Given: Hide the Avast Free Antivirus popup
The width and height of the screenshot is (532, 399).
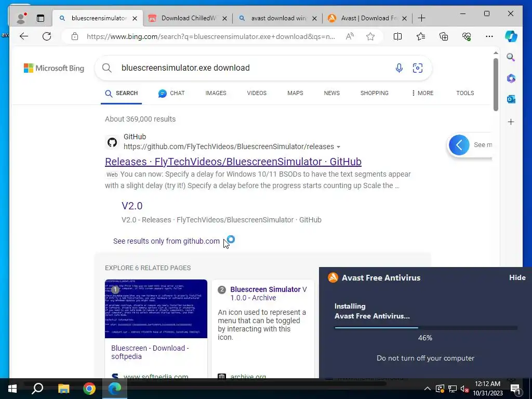Looking at the screenshot, I should point(517,277).
